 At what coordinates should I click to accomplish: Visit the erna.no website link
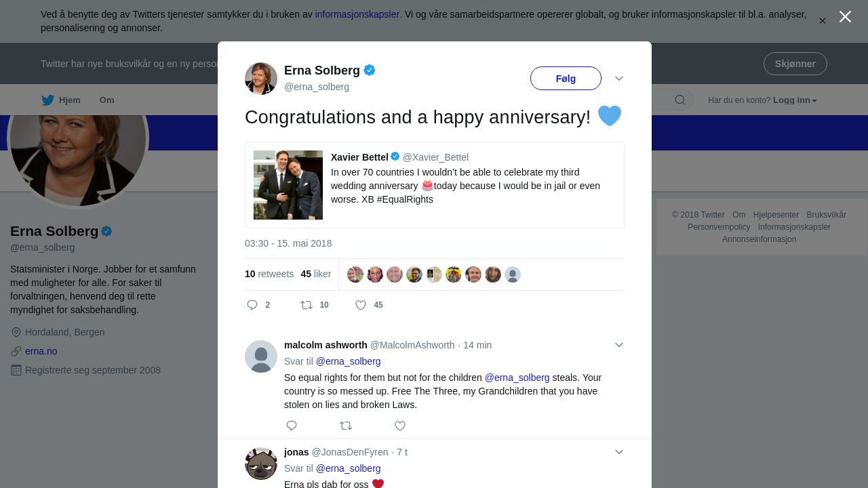pyautogui.click(x=41, y=351)
